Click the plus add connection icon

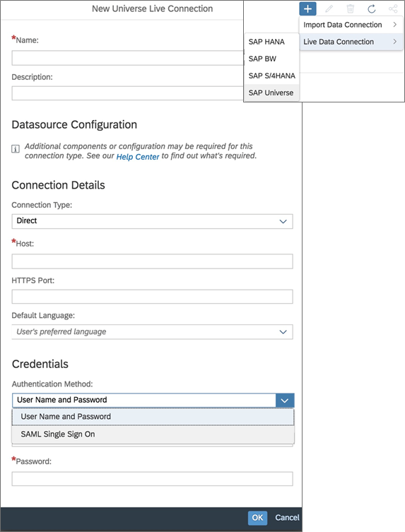[x=307, y=8]
